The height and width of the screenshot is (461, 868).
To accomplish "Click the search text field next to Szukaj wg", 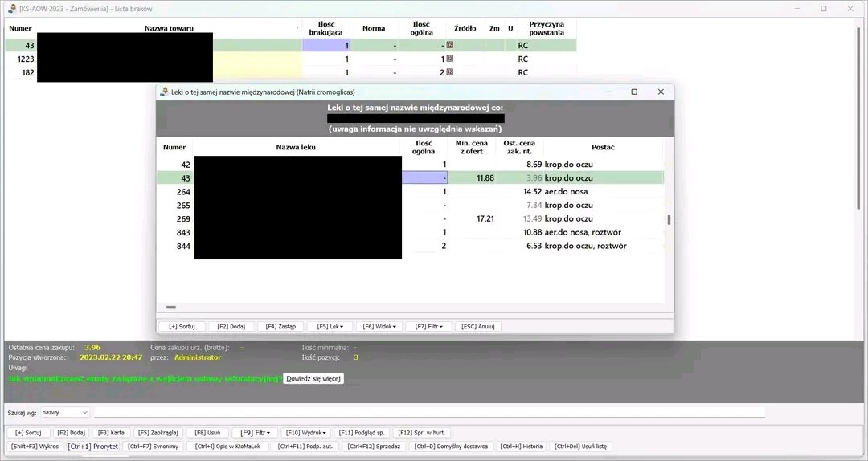I will [429, 412].
